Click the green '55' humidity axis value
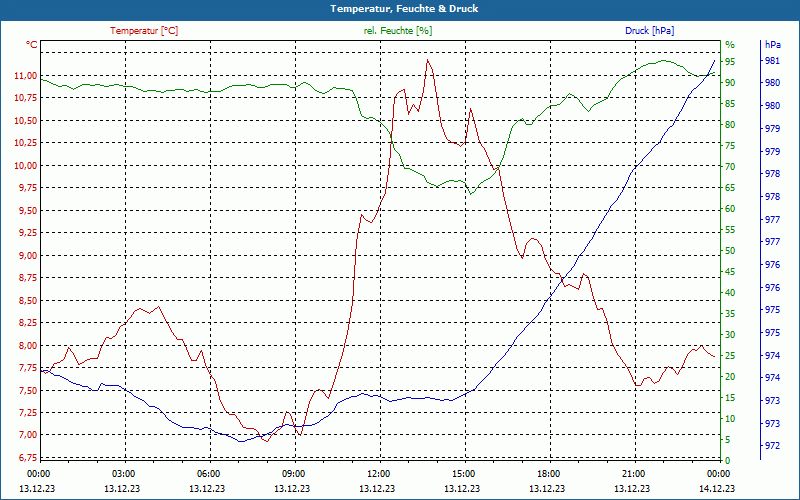800x500 pixels. (730, 230)
